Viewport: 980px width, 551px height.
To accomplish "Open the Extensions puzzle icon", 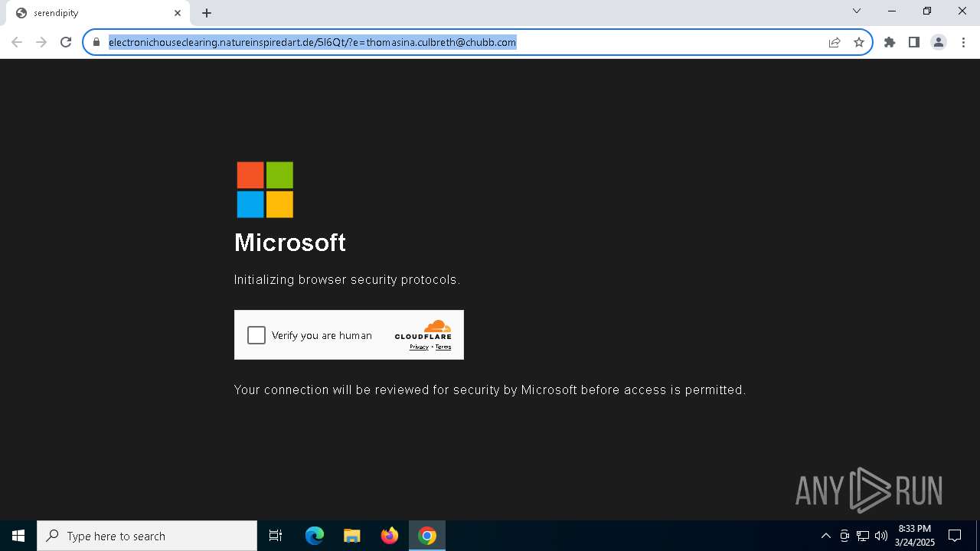I will [890, 42].
